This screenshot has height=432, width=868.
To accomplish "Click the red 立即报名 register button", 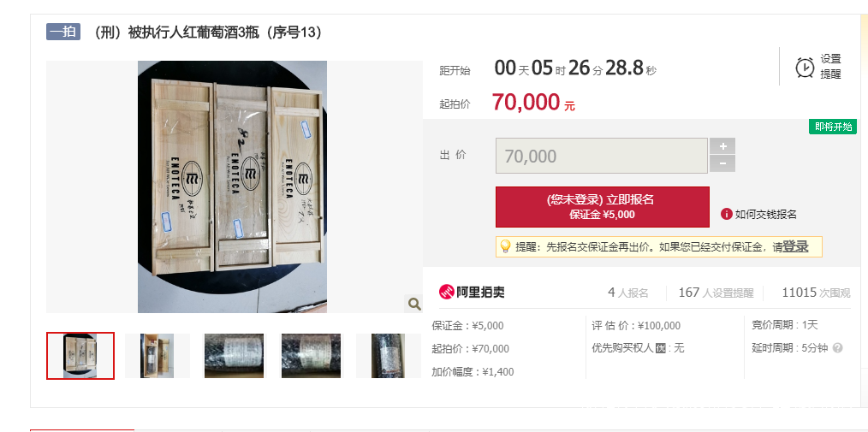I will click(603, 207).
